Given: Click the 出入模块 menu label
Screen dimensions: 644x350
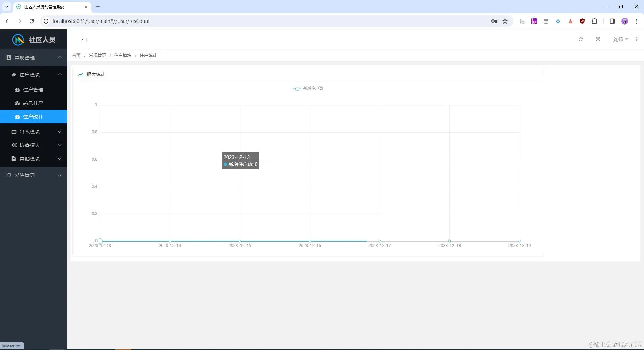Looking at the screenshot, I should click(30, 132).
